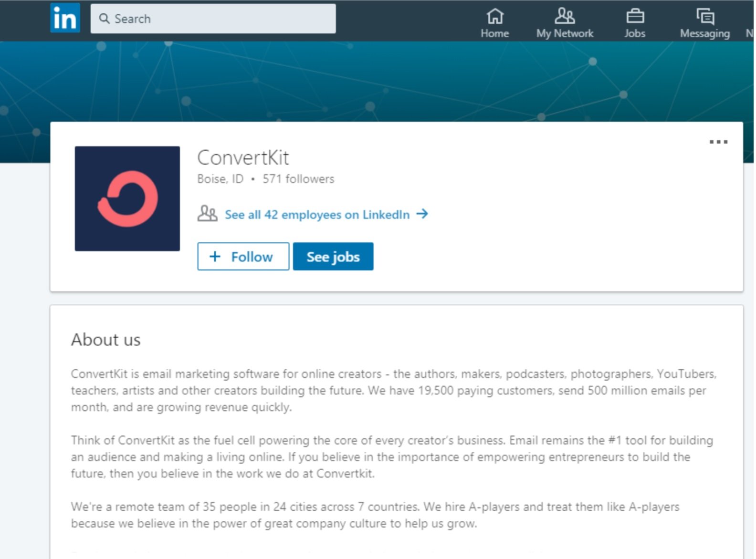Viewport: 756px width, 559px height.
Task: Open the three-dot more options menu
Action: click(x=718, y=142)
